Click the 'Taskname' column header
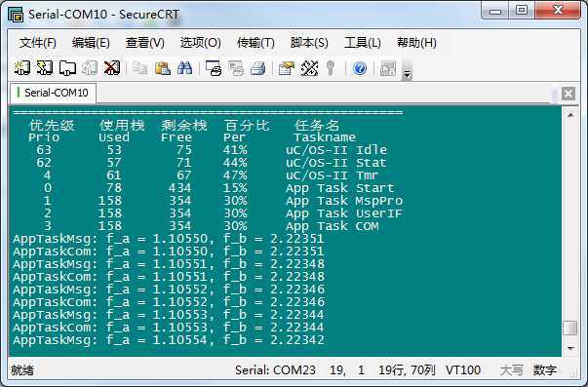Image resolution: width=588 pixels, height=387 pixels. (325, 137)
